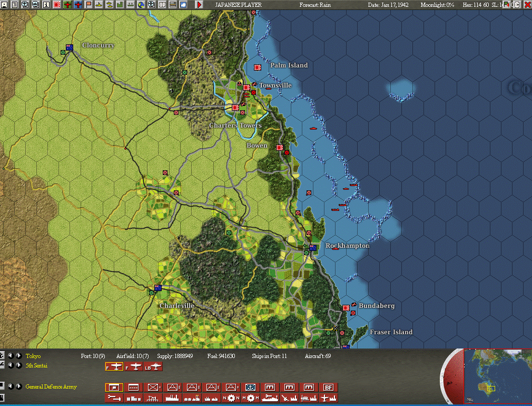Select the red plane on blue background icon
Image resolution: width=532 pixels, height=406 pixels.
click(78, 5)
